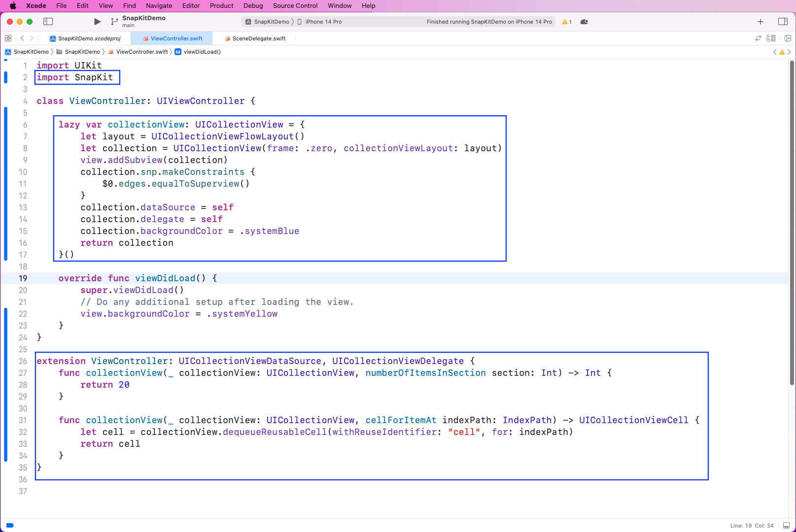Open the Xcode menu
Image resolution: width=796 pixels, height=532 pixels.
[36, 5]
